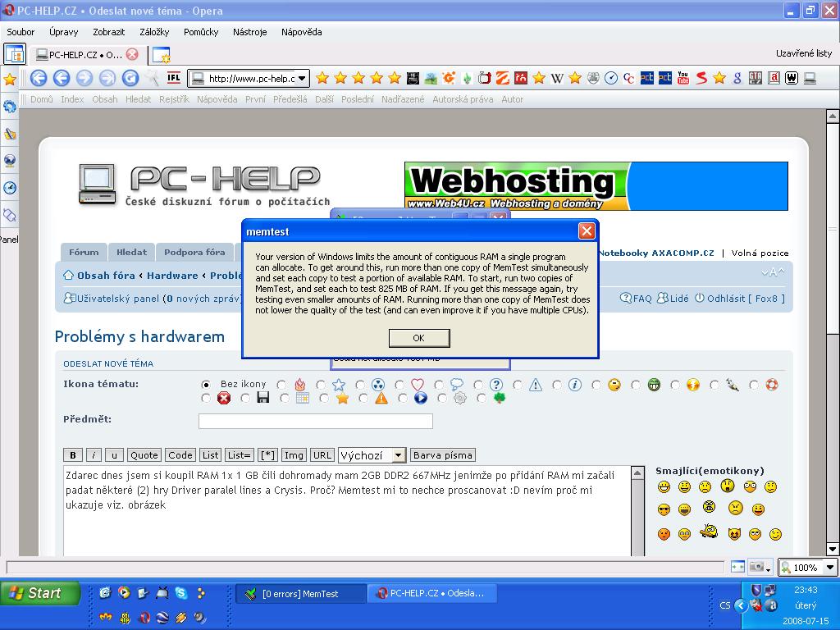
Task: Select the heart topic icon radio button
Action: 399,385
